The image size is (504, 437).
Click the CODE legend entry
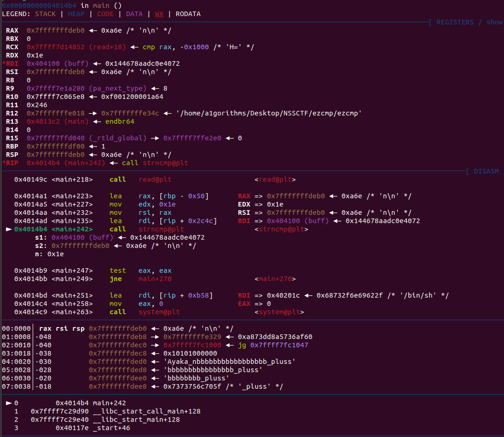(x=105, y=14)
